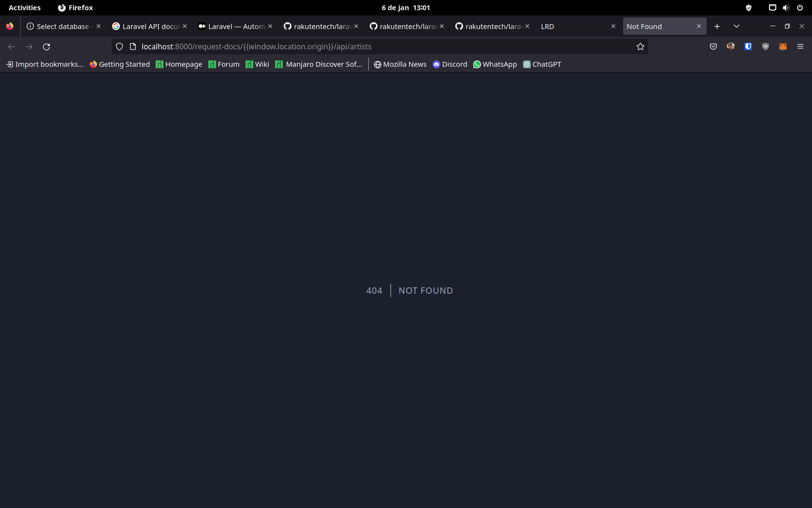Open the Firefox hamburger application menu
Viewport: 812px width, 508px height.
coord(800,46)
